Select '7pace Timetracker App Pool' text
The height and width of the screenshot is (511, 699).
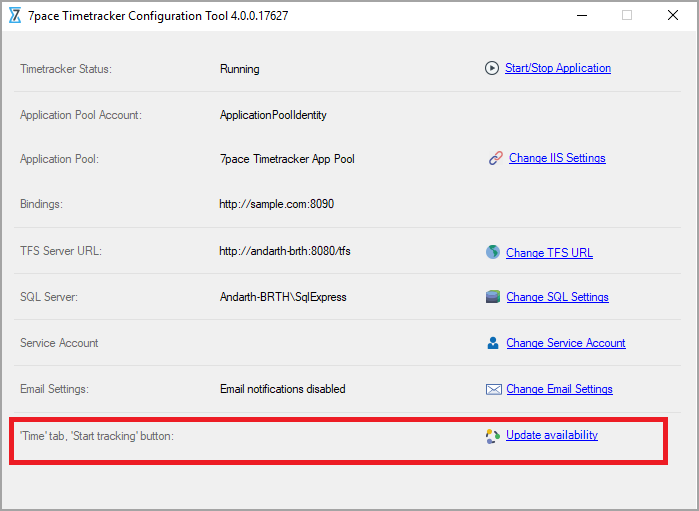coord(287,159)
